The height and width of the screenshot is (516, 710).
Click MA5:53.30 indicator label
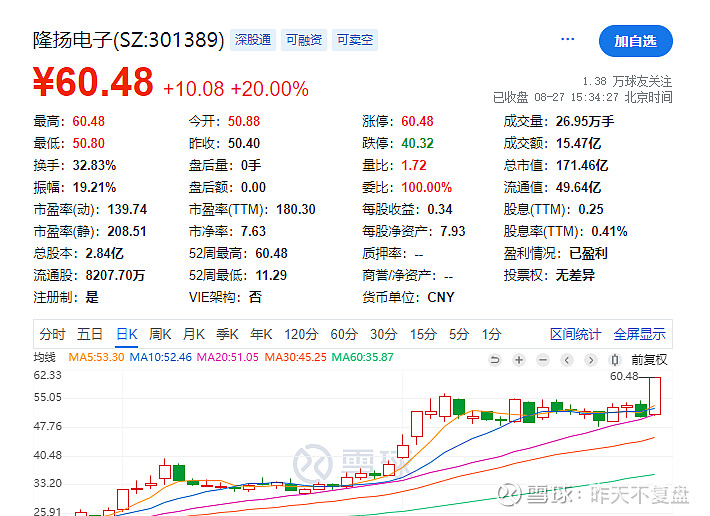click(x=96, y=357)
